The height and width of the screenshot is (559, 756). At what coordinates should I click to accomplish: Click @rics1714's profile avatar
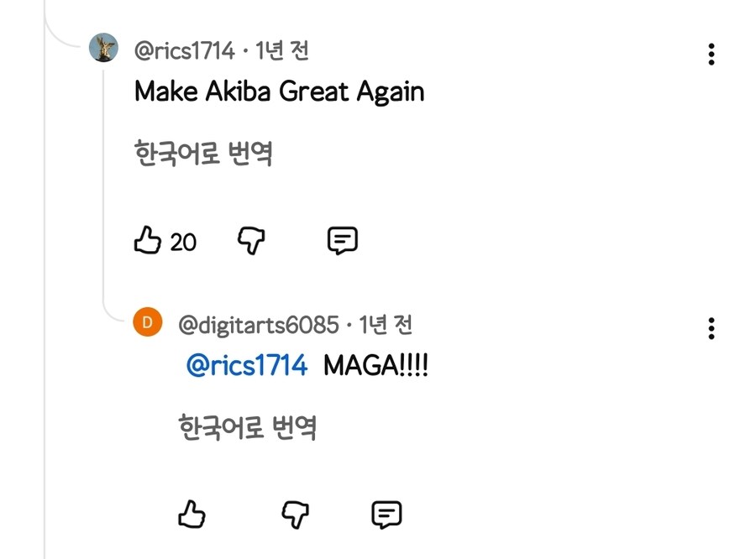pyautogui.click(x=104, y=48)
